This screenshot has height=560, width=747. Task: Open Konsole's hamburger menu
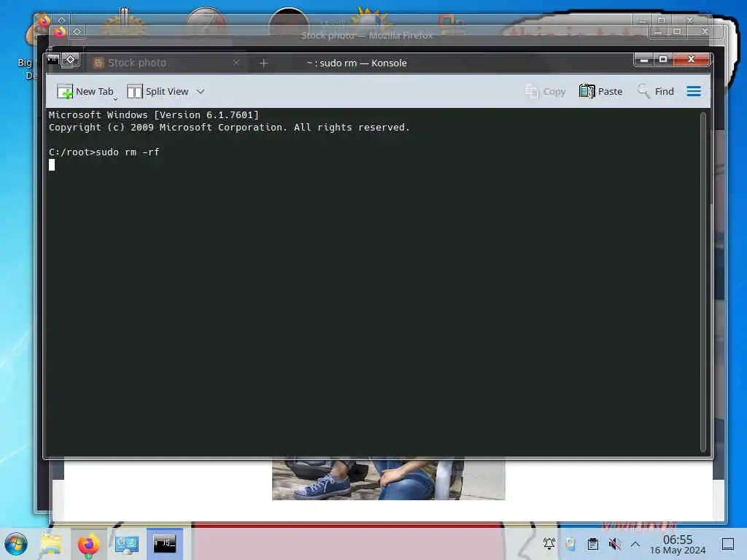(694, 91)
